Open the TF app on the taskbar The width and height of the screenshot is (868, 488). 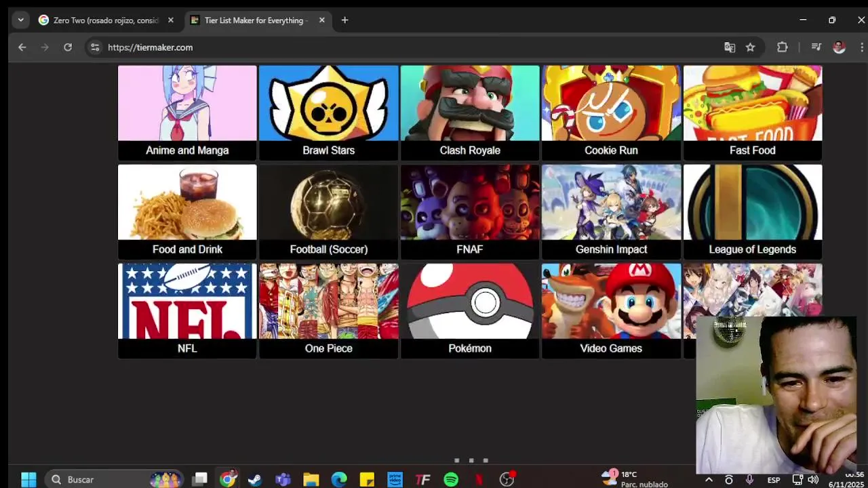click(422, 480)
